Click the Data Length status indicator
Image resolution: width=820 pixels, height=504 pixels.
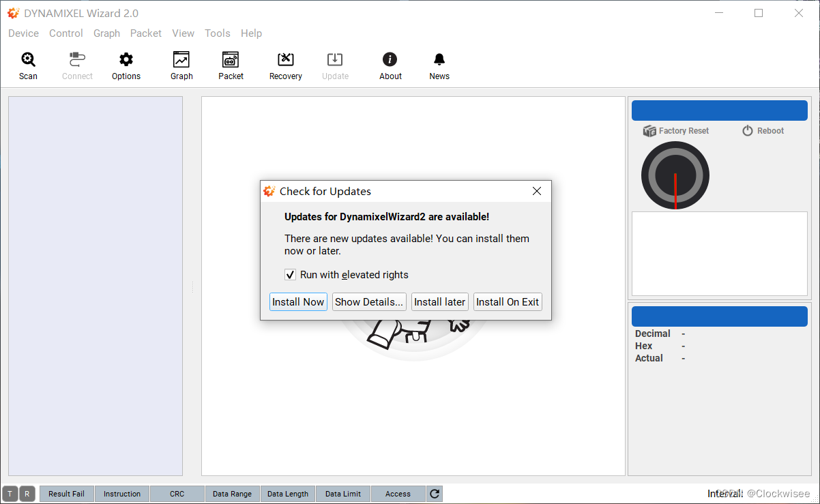tap(288, 494)
